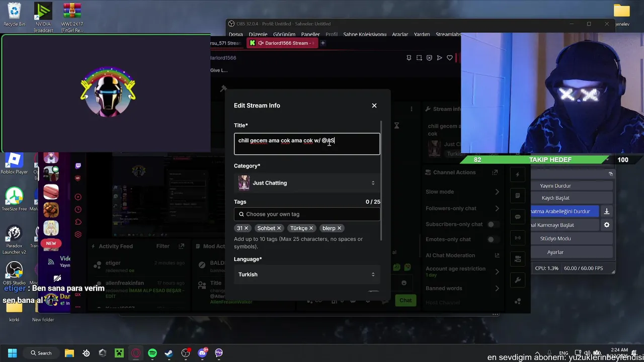Screen dimensions: 644x362
Task: Close the Edit Stream Info dialog
Action: (374, 106)
